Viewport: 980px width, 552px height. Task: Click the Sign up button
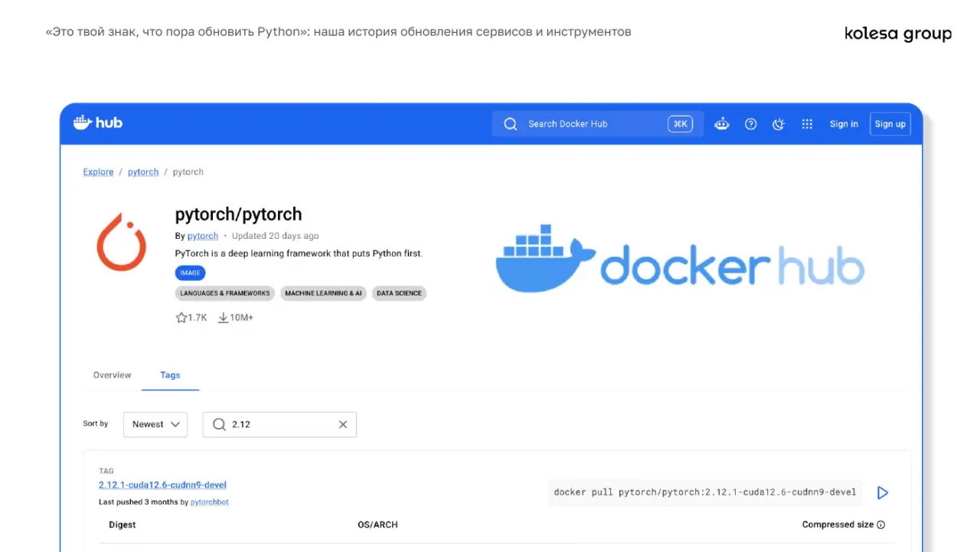pyautogui.click(x=890, y=124)
